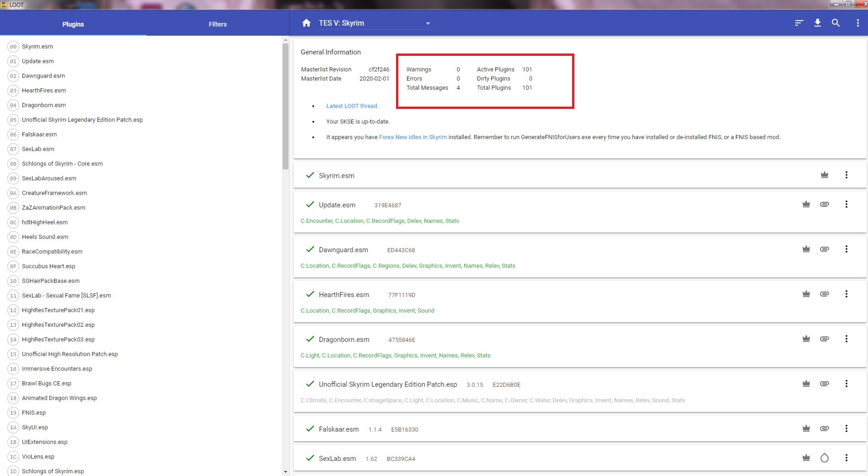Click the sidebar scroll down arrow

(285, 471)
